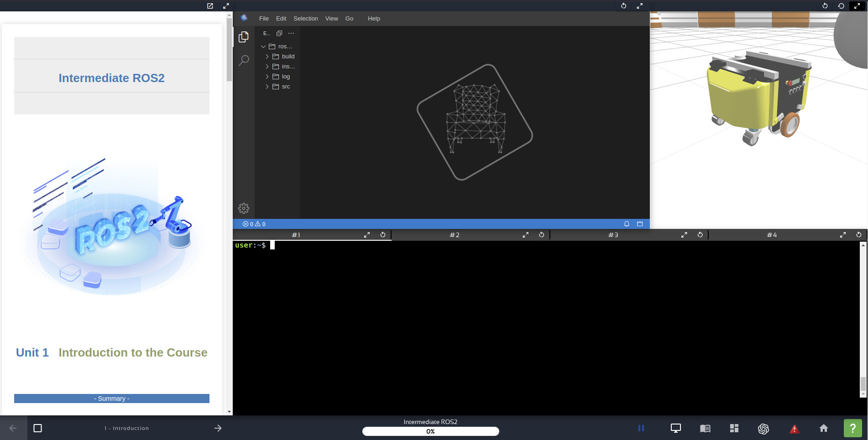Open the Edit menu
This screenshot has height=440, width=868.
click(281, 19)
